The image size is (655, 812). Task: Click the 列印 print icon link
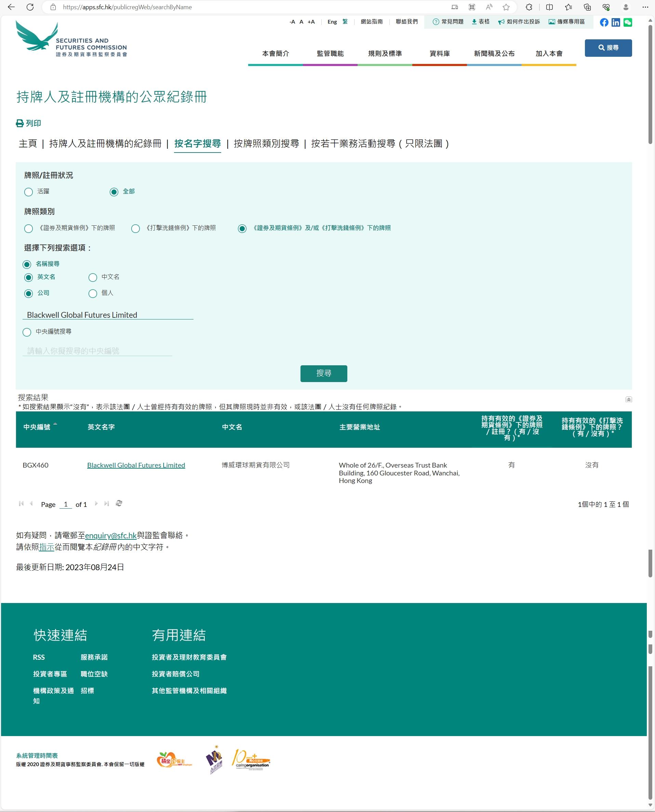click(29, 123)
